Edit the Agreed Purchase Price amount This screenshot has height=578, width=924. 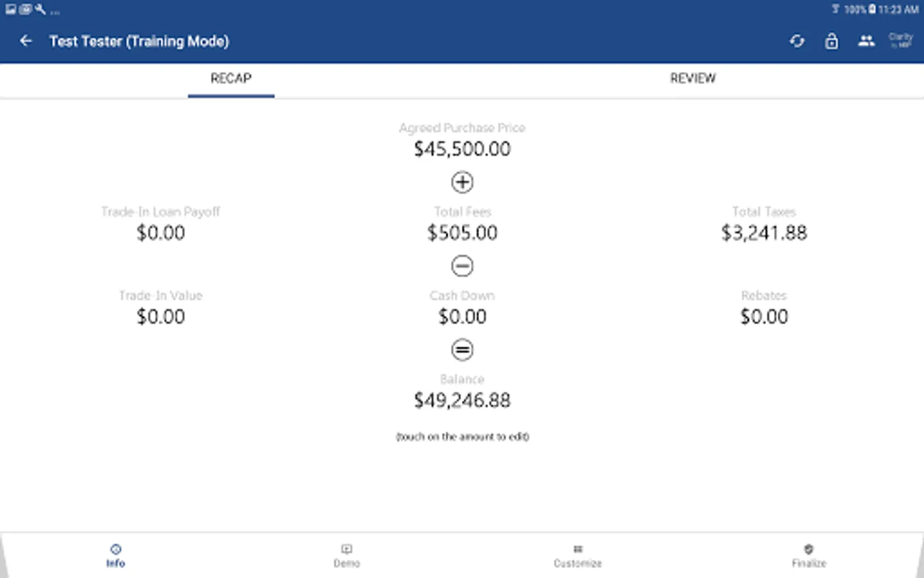coord(462,149)
